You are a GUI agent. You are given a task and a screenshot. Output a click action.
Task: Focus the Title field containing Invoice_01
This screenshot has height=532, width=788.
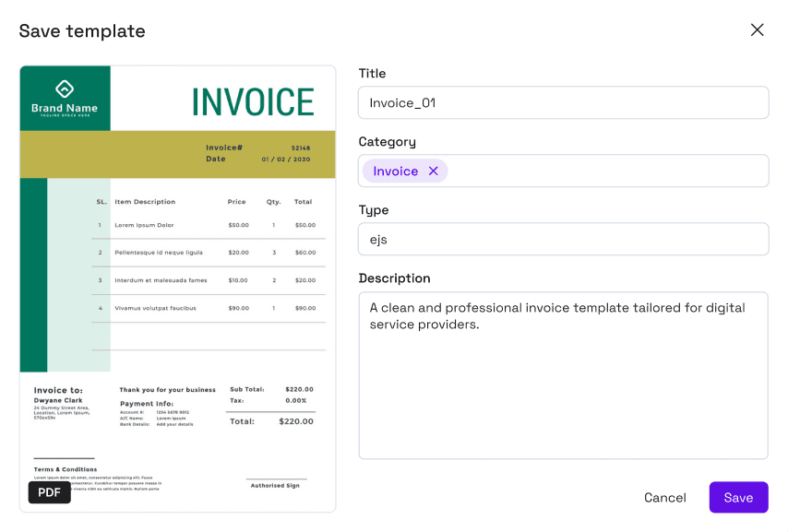[x=563, y=103]
